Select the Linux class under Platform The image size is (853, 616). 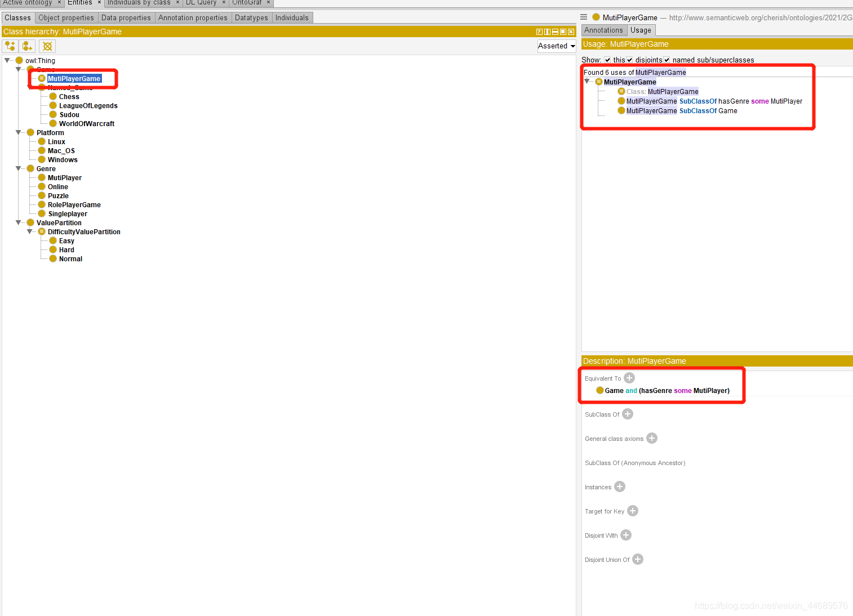coord(56,141)
